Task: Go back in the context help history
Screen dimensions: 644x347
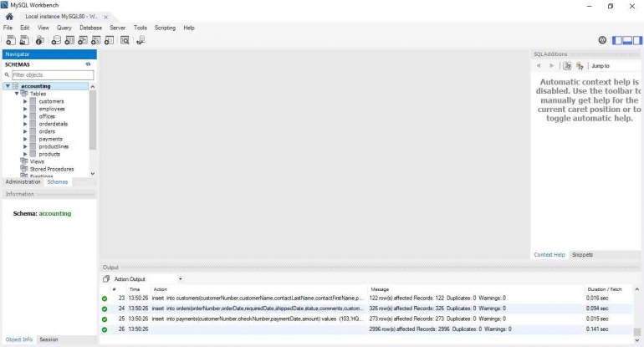Action: 539,66
